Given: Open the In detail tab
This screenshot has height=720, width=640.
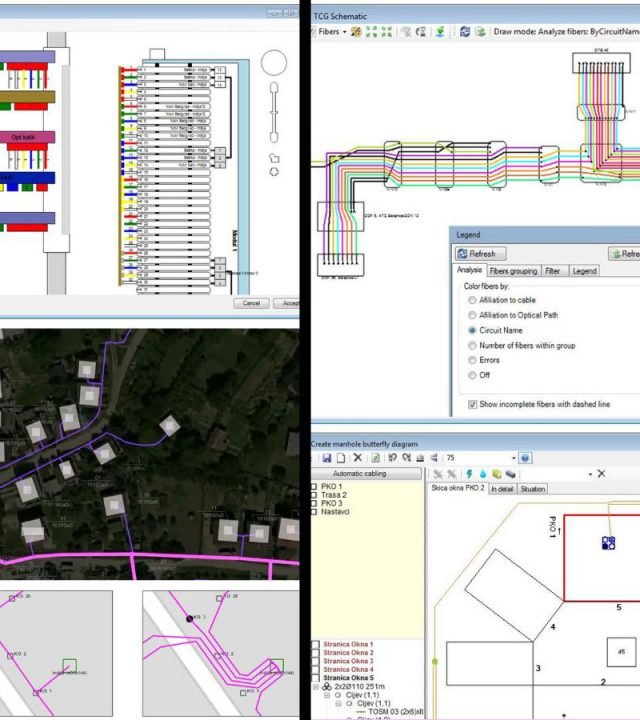Looking at the screenshot, I should pos(502,489).
